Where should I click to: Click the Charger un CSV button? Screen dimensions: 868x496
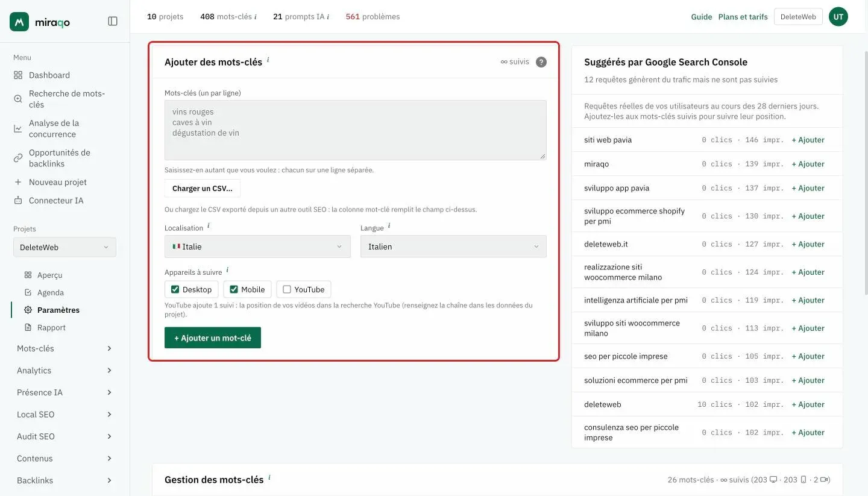click(x=203, y=188)
